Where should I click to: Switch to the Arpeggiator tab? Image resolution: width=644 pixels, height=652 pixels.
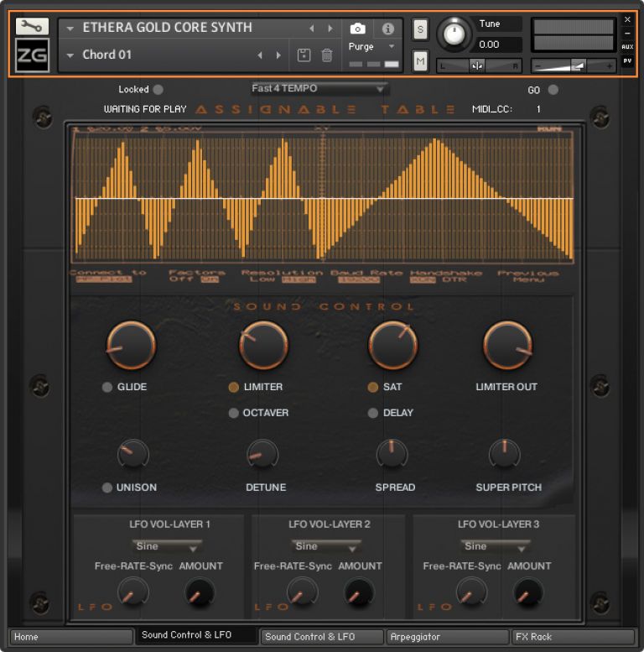click(448, 637)
